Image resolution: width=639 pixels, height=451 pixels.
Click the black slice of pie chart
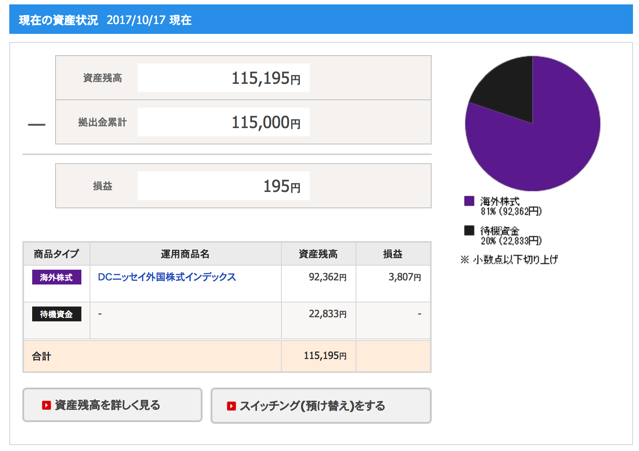[509, 92]
